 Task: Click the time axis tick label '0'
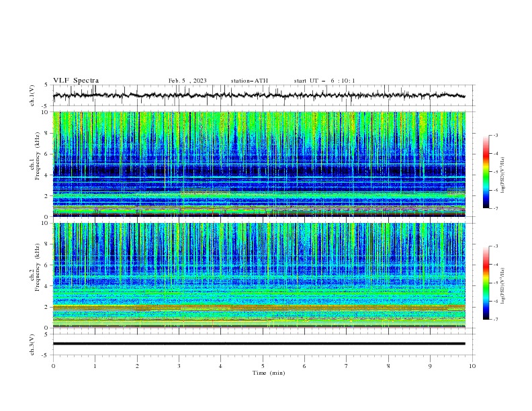pos(53,366)
